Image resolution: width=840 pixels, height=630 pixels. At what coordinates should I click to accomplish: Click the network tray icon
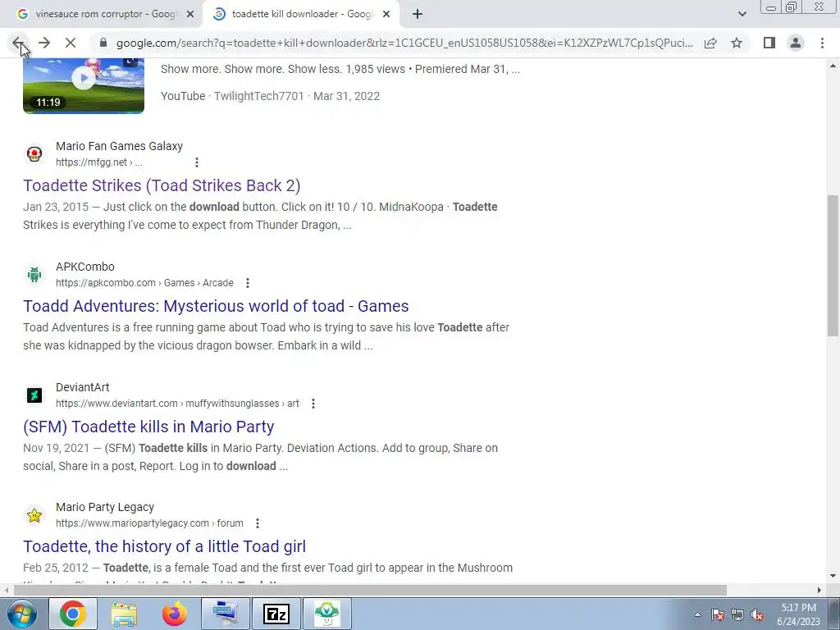(x=737, y=615)
